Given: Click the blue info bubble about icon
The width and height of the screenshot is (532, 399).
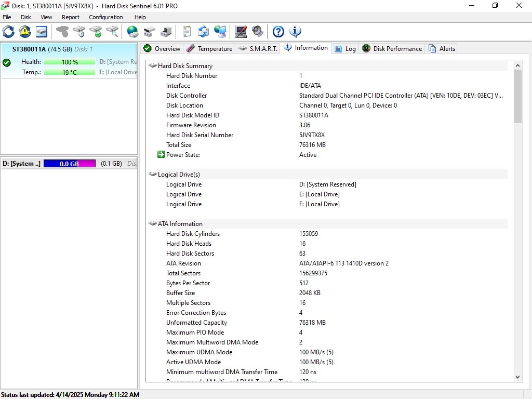Looking at the screenshot, I should [295, 32].
